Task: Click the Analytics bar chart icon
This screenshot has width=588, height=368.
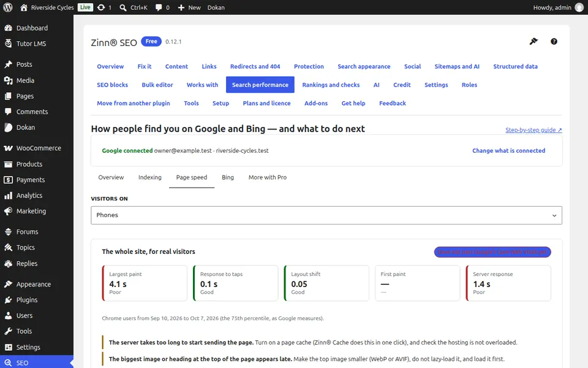Action: pos(8,195)
